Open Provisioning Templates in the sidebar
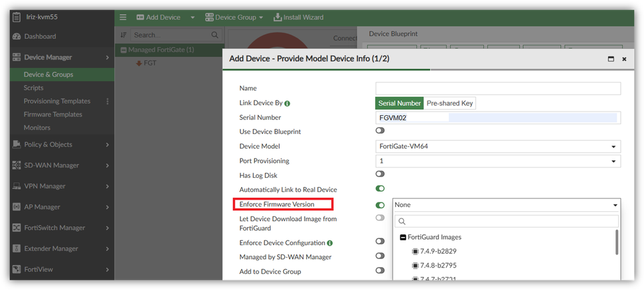The width and height of the screenshot is (644, 290). [x=57, y=101]
